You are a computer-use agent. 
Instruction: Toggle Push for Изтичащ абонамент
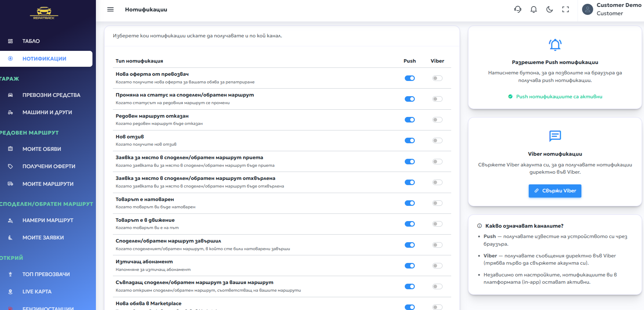(x=410, y=266)
